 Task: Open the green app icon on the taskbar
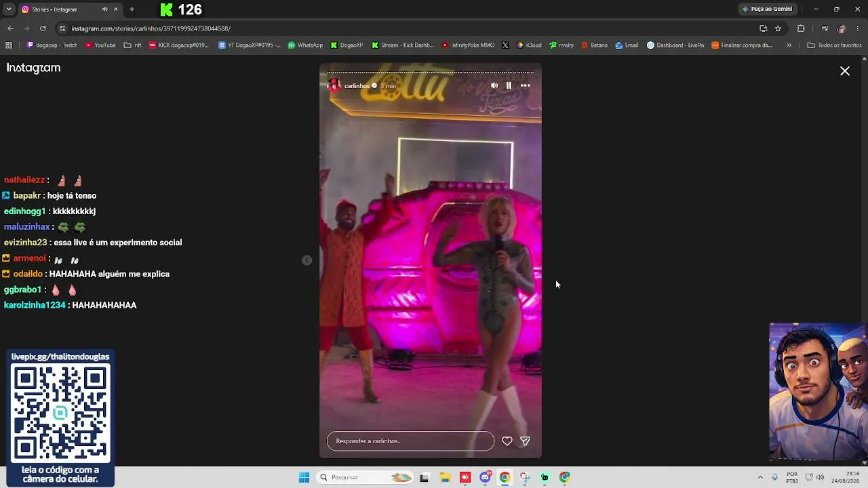[545, 477]
